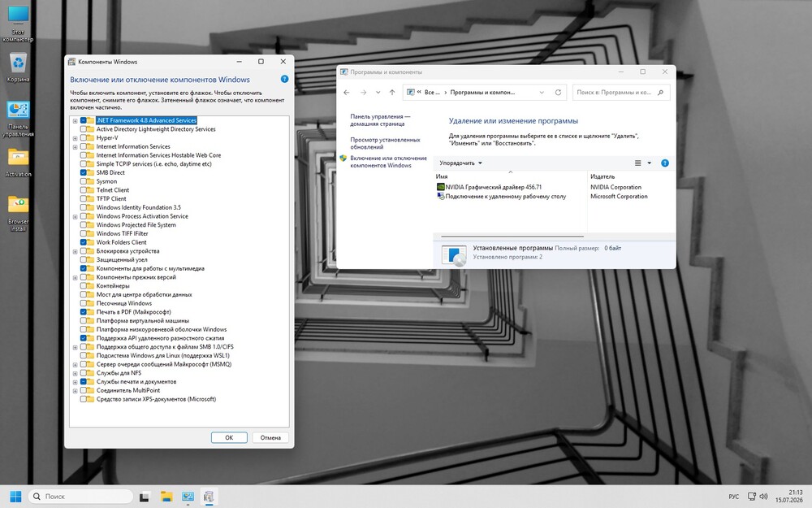Click the help icon in Компоненты Windows
812x508 pixels.
(x=284, y=80)
